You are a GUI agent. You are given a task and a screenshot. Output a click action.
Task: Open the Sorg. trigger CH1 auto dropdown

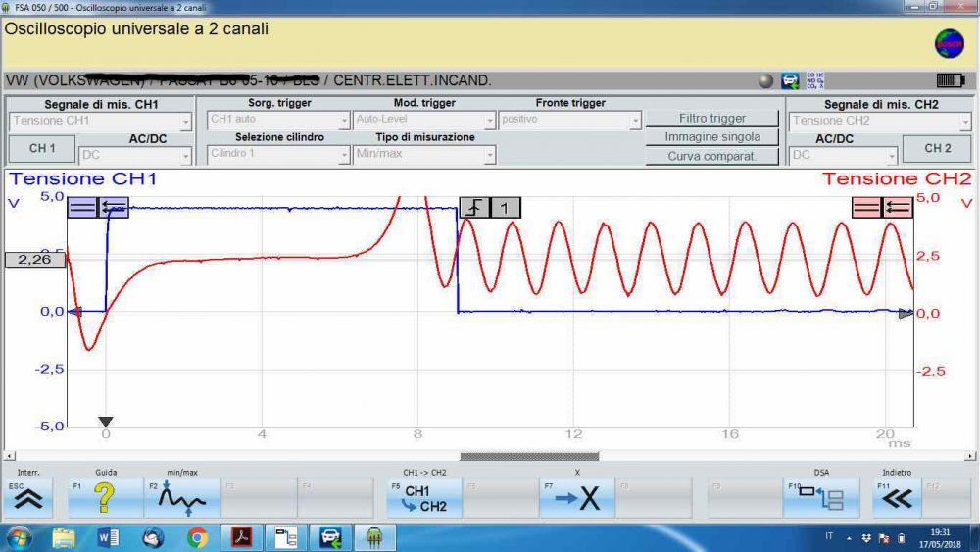[278, 121]
